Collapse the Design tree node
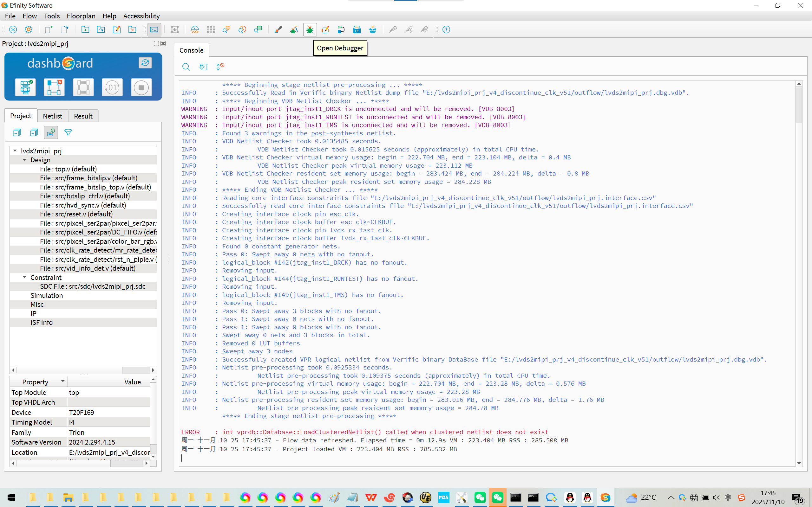 [24, 160]
